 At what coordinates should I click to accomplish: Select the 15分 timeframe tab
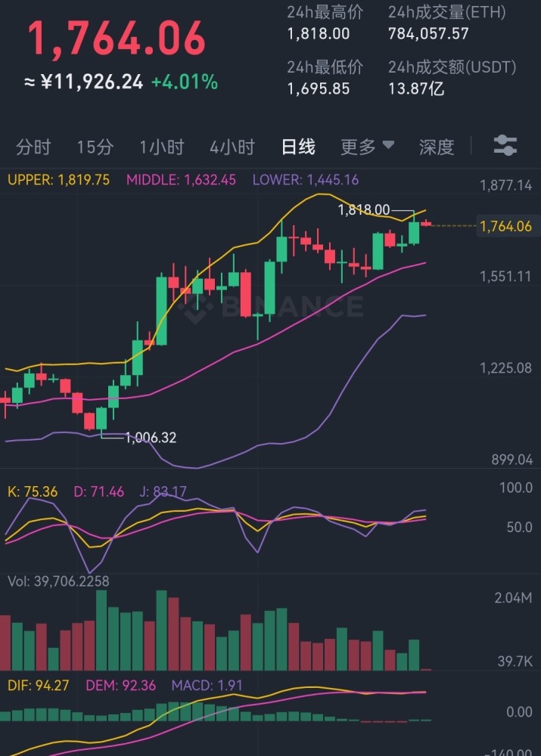point(95,147)
